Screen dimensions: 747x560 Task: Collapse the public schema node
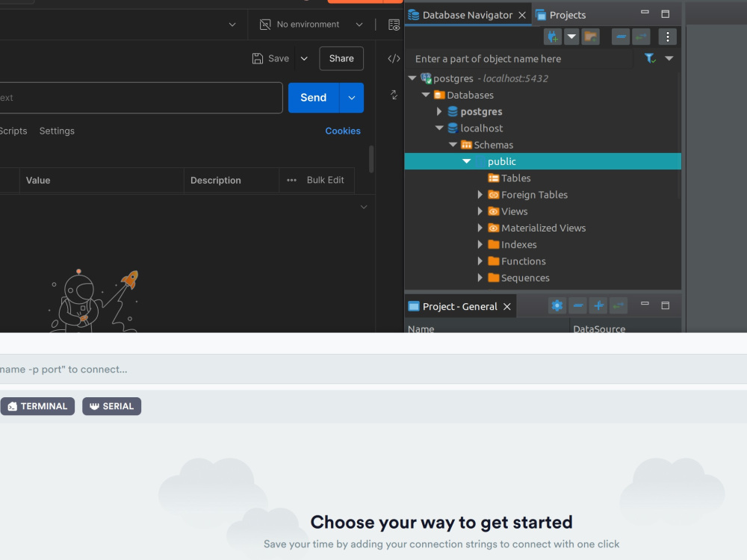467,161
